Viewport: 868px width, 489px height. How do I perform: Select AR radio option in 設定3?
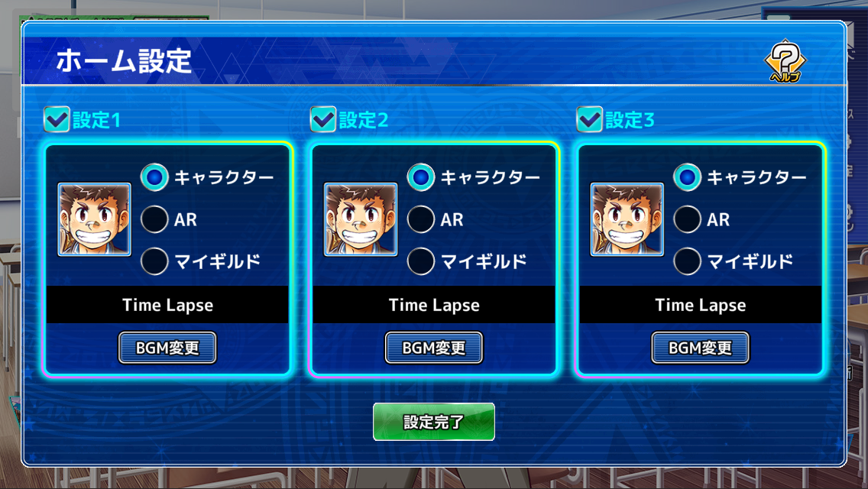click(687, 219)
